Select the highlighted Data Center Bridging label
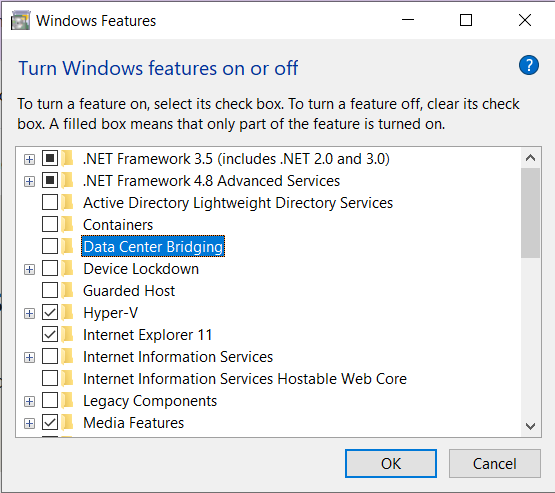This screenshot has width=555, height=493. [x=153, y=247]
